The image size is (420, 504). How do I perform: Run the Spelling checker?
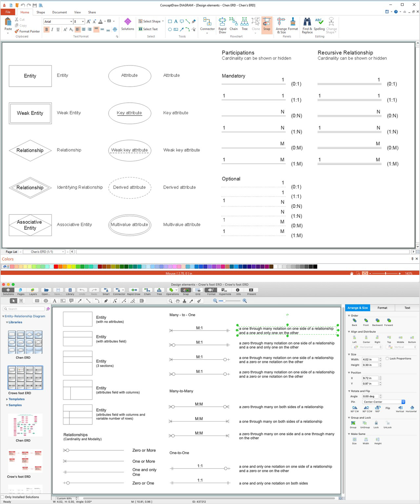[319, 25]
